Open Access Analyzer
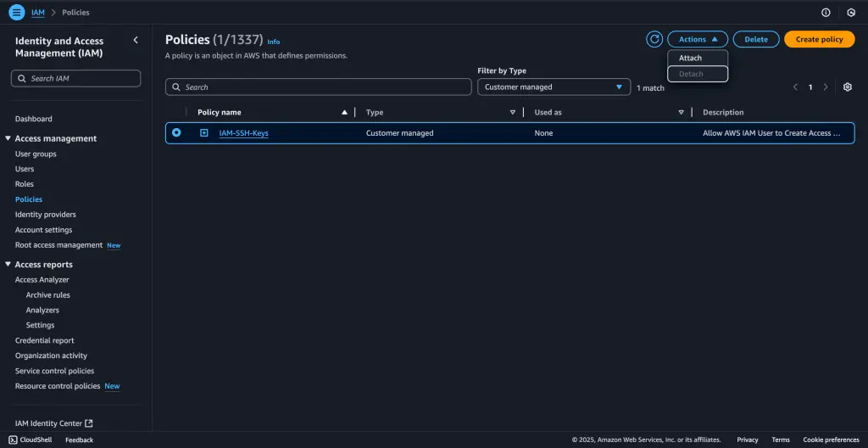Screen dimensions: 868x448 42,280
